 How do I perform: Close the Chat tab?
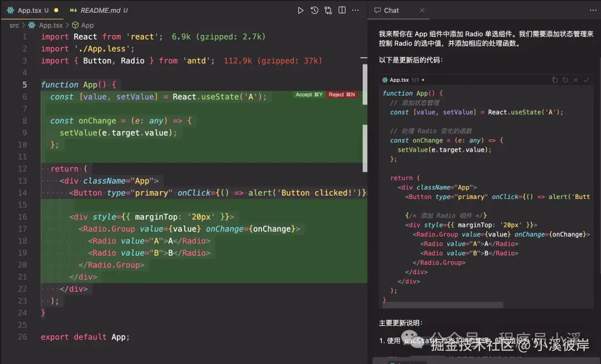422,11
